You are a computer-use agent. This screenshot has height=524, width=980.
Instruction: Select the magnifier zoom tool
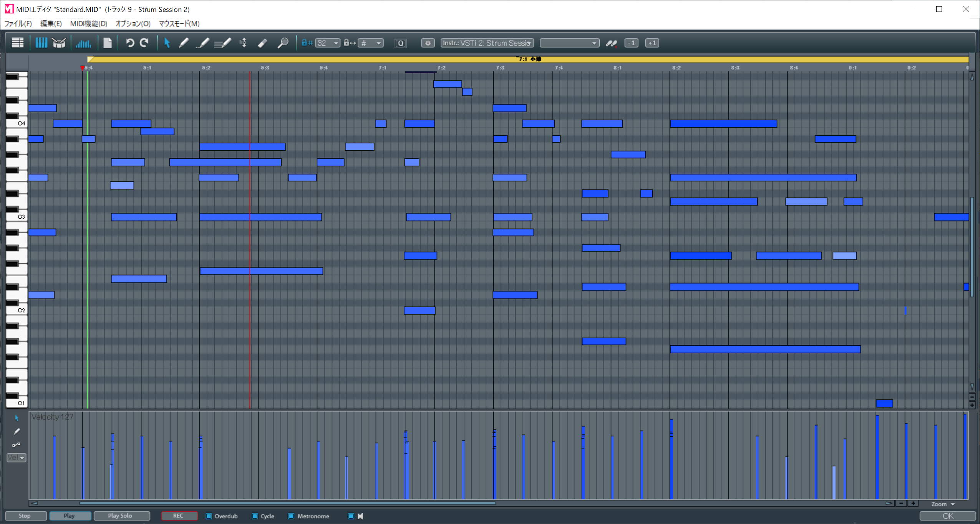(x=283, y=43)
